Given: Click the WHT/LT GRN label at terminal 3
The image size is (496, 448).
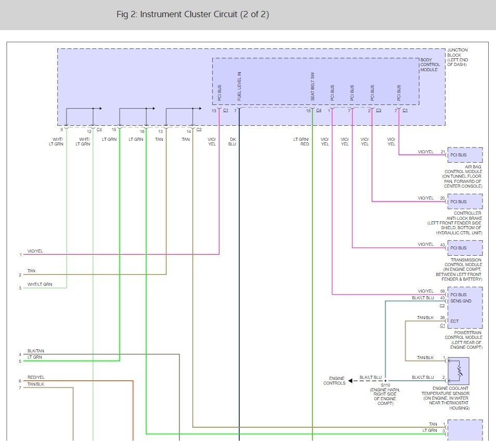Looking at the screenshot, I should pyautogui.click(x=40, y=284).
